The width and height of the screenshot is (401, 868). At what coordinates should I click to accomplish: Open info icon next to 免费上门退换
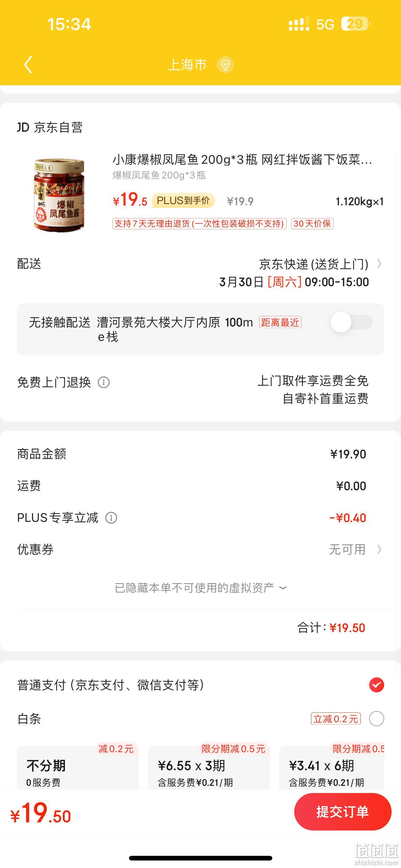point(104,382)
